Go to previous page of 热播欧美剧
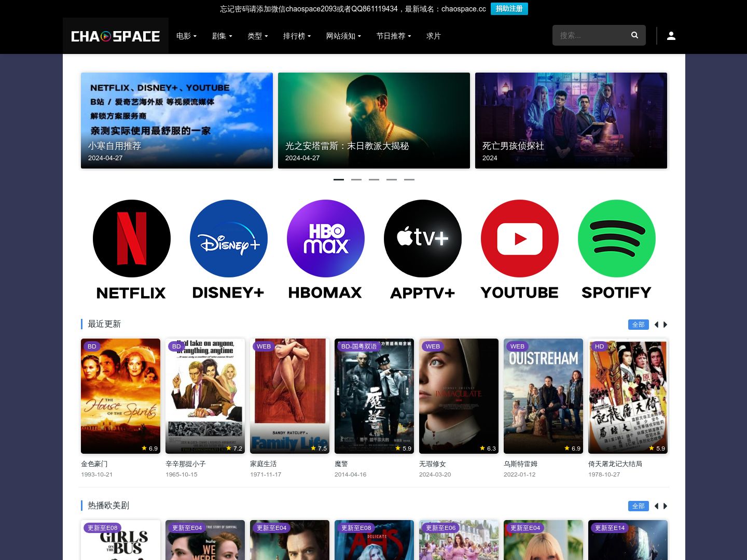747x560 pixels. tap(656, 506)
